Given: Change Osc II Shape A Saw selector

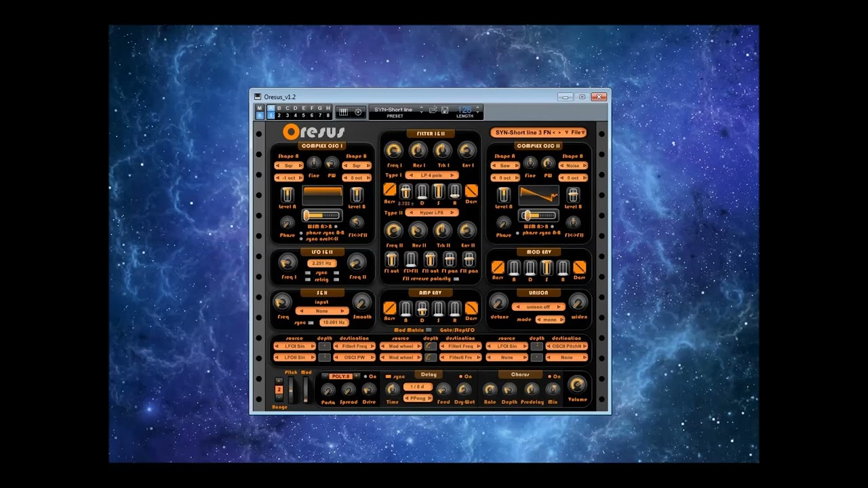Looking at the screenshot, I should [505, 165].
